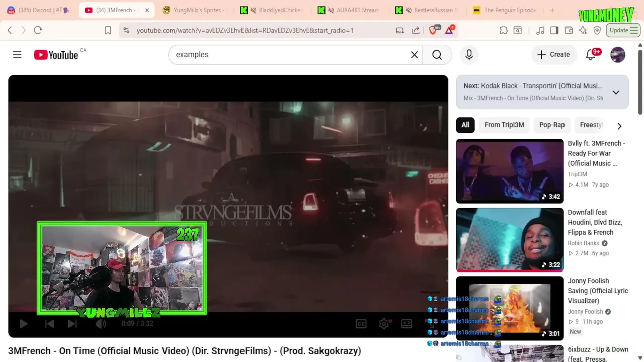Open the browser extensions puzzle icon
The height and width of the screenshot is (362, 644).
[503, 30]
